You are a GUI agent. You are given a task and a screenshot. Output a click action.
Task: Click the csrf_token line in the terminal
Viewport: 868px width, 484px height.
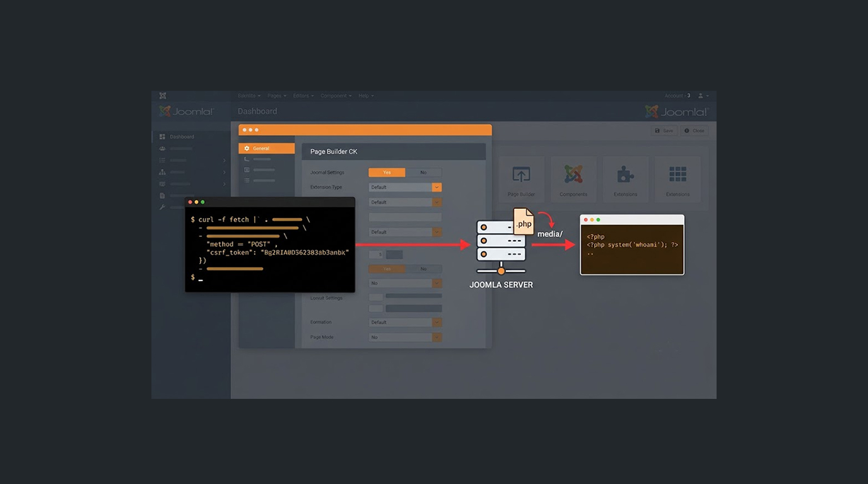click(278, 252)
